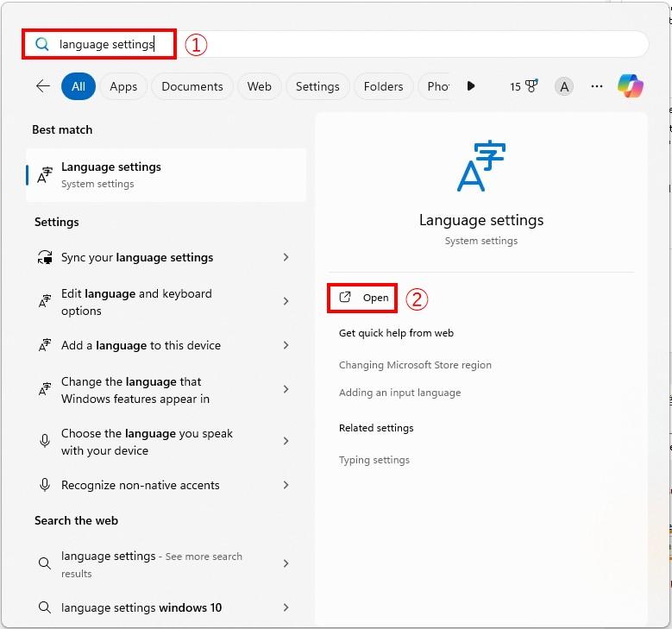Select the Documents filter tab
This screenshot has width=672, height=629.
[x=192, y=86]
